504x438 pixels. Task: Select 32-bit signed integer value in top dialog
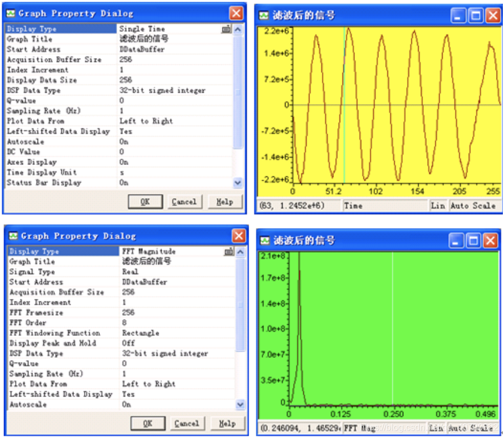(162, 90)
